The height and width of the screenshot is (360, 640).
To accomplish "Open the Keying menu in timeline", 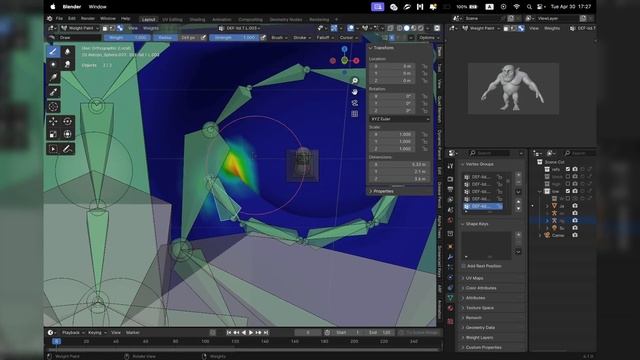I will click(96, 333).
